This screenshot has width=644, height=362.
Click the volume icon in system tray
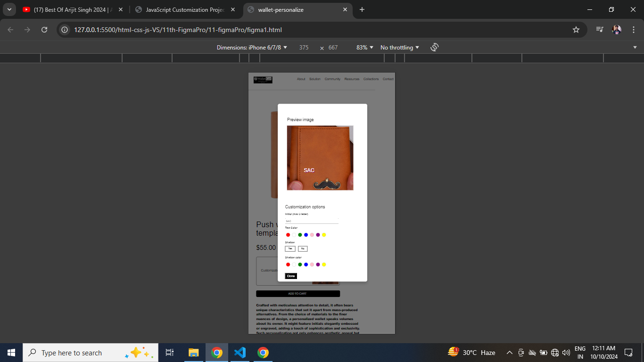pyautogui.click(x=566, y=353)
